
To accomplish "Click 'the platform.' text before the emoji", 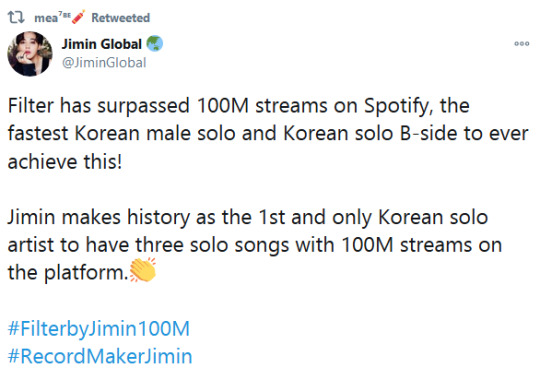I will click(x=68, y=273).
